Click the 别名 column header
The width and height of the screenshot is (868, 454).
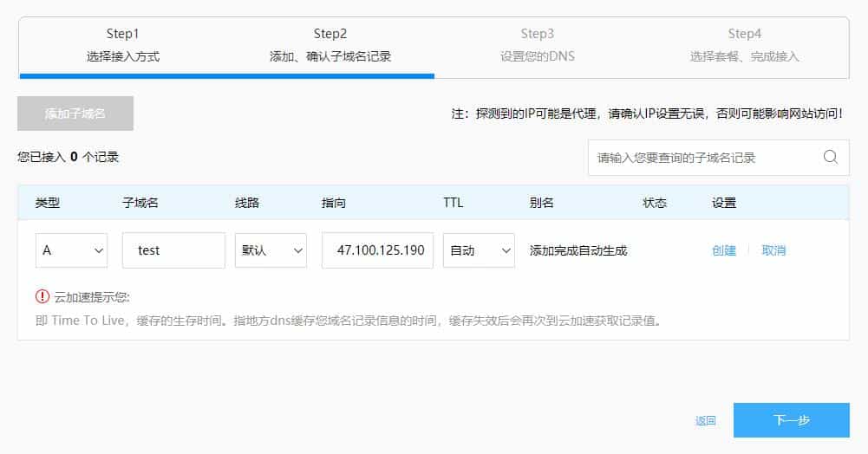pyautogui.click(x=541, y=203)
